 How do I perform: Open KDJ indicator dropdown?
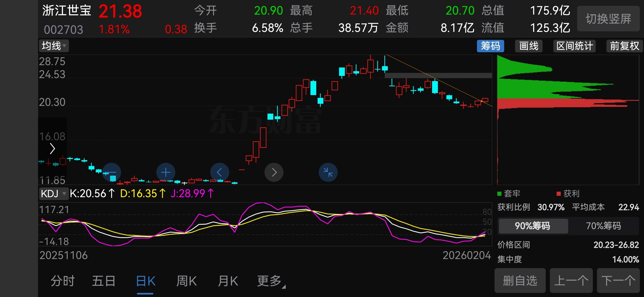53,194
